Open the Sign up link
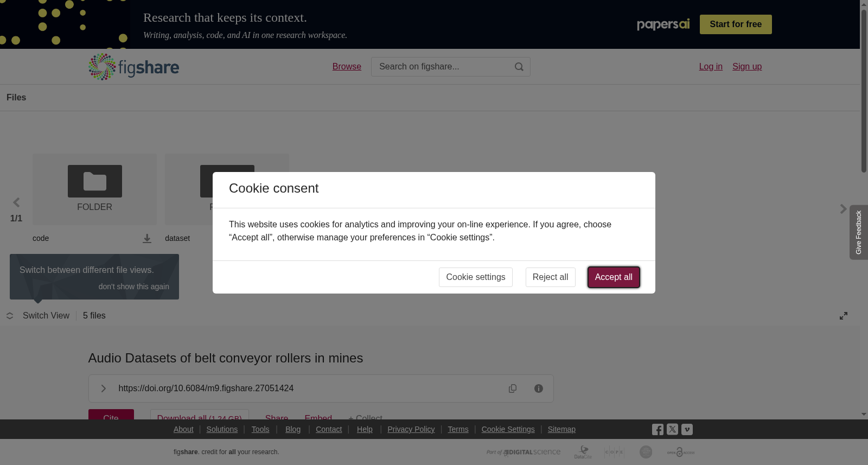This screenshot has height=465, width=868. (x=747, y=66)
